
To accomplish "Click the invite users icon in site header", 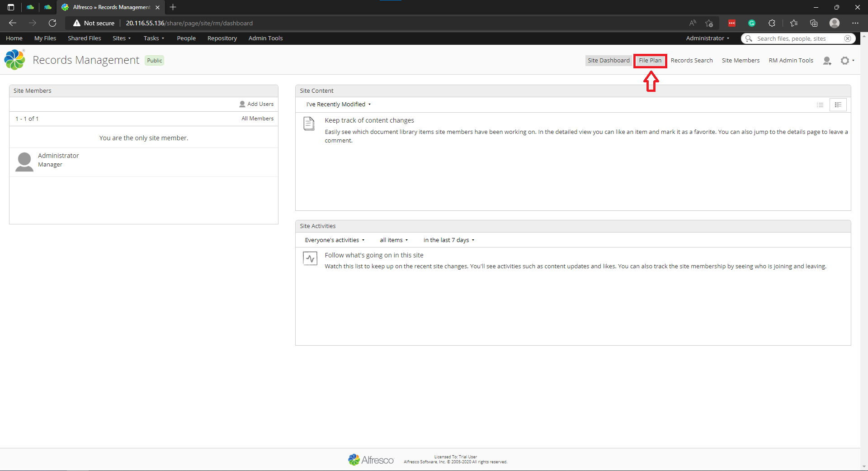I will coord(827,61).
